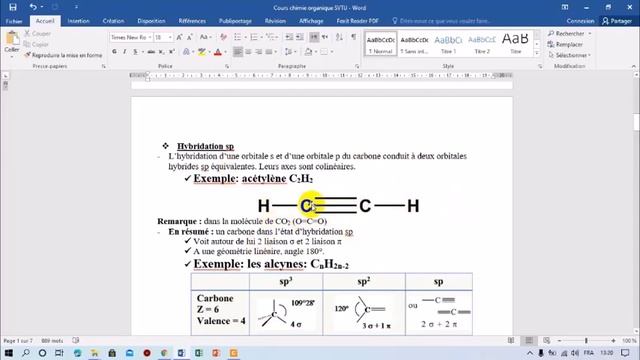
Task: Decrease font size with the smaller A
Action: (189, 37)
